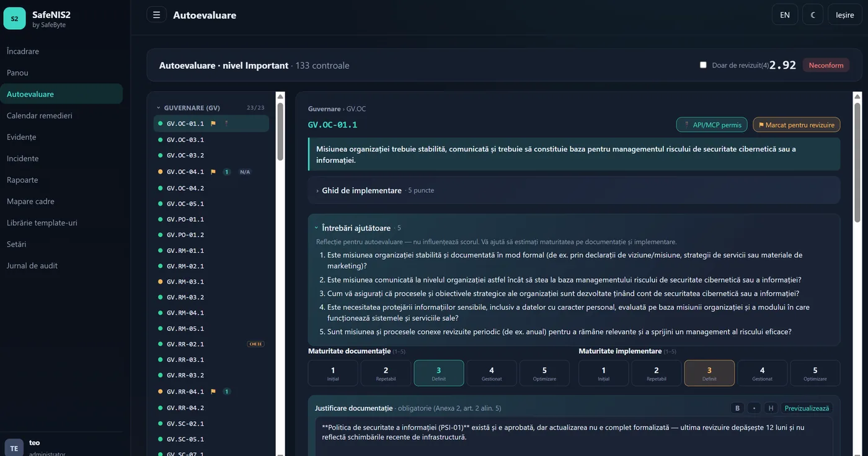Open Panou in the sidebar
Screen dimensions: 868x456
click(x=61, y=72)
